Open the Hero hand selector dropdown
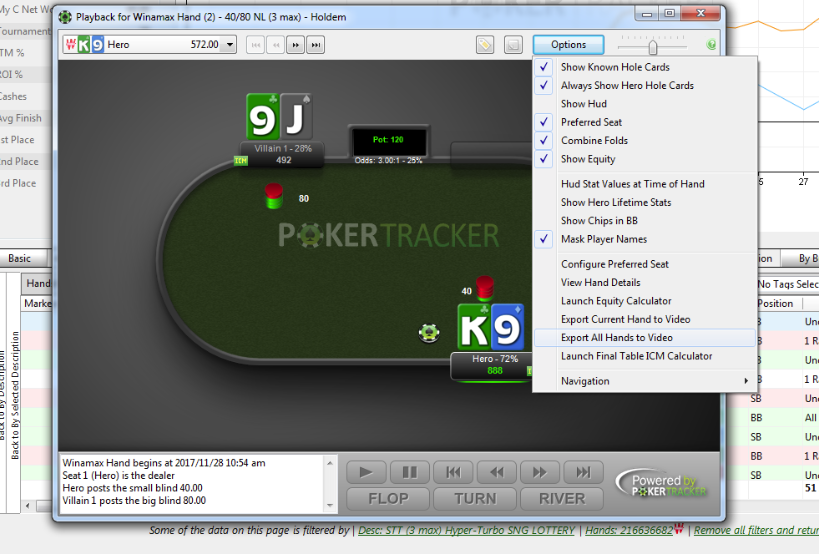This screenshot has width=819, height=554. click(230, 44)
